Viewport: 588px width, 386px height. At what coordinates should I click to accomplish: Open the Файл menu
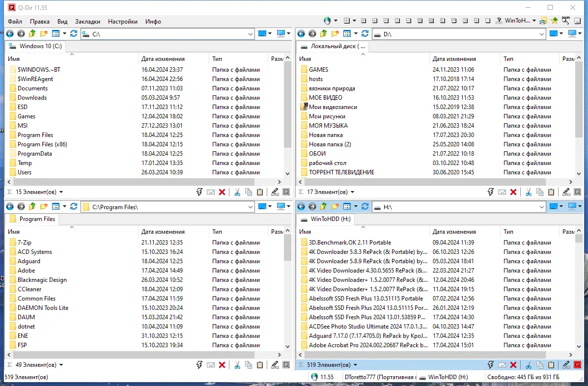click(x=15, y=21)
